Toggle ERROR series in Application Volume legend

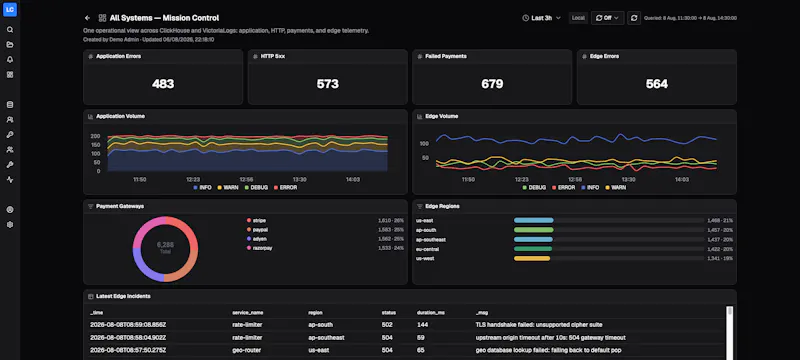tap(285, 188)
